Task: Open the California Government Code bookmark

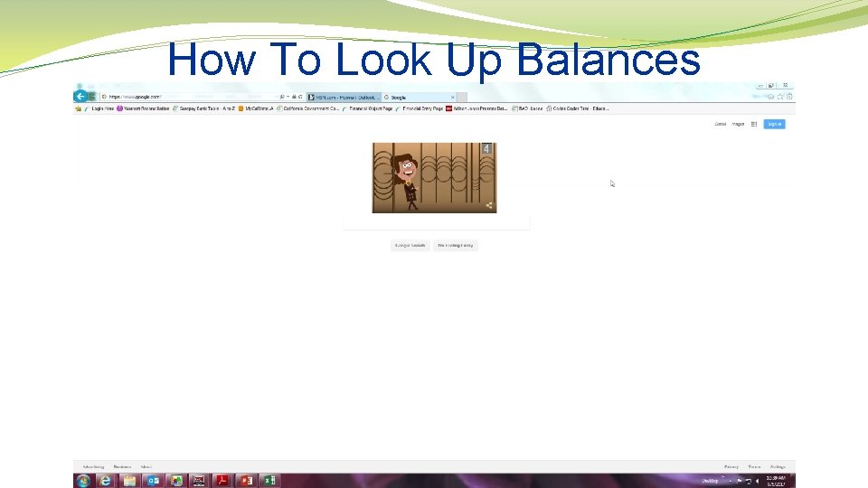Action: (x=307, y=108)
